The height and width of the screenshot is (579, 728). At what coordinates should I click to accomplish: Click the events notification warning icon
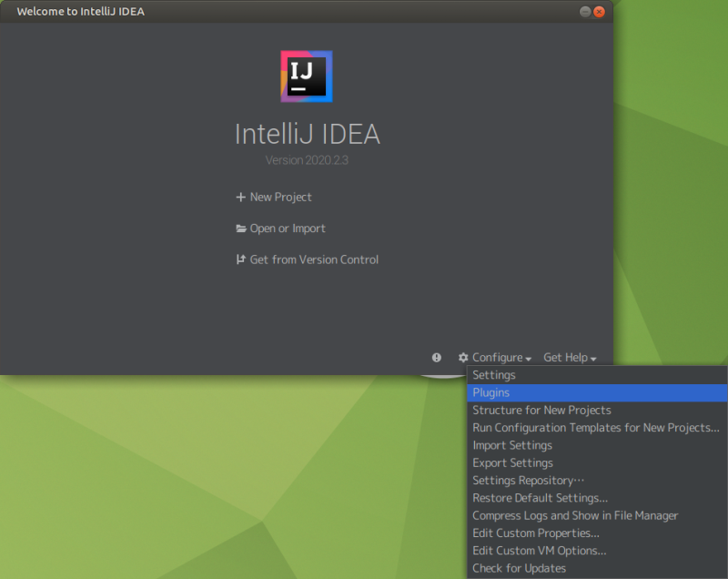click(437, 358)
